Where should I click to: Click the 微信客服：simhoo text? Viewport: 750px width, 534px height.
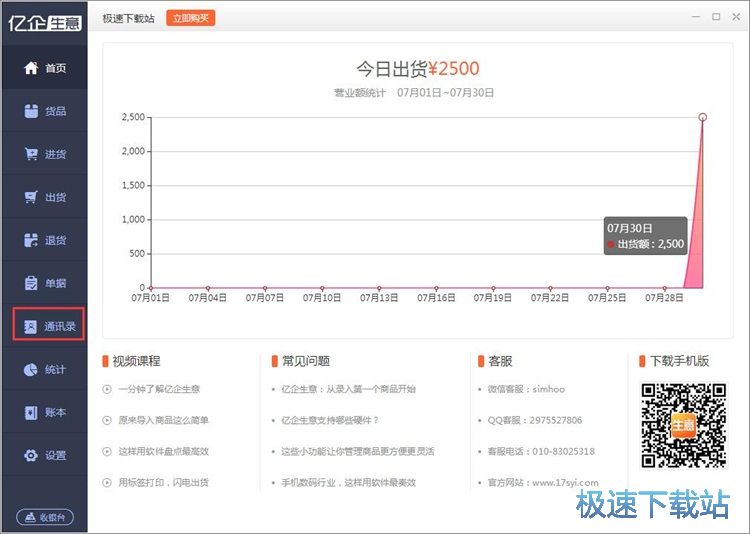coord(526,389)
